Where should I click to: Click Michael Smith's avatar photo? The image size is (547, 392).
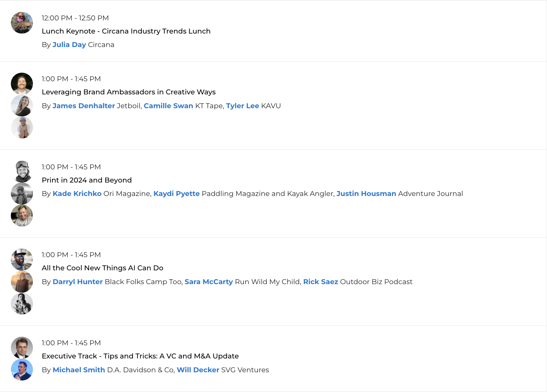coord(22,348)
